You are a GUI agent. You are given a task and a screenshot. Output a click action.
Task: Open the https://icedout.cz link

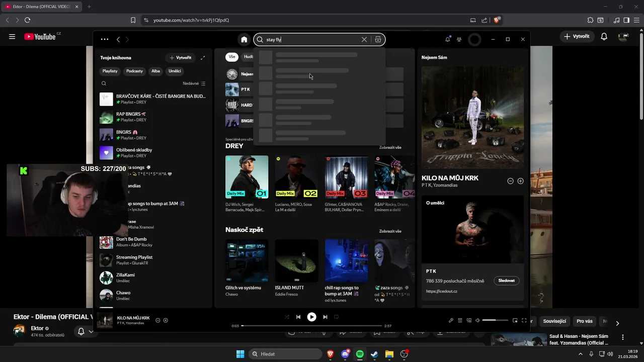(441, 291)
